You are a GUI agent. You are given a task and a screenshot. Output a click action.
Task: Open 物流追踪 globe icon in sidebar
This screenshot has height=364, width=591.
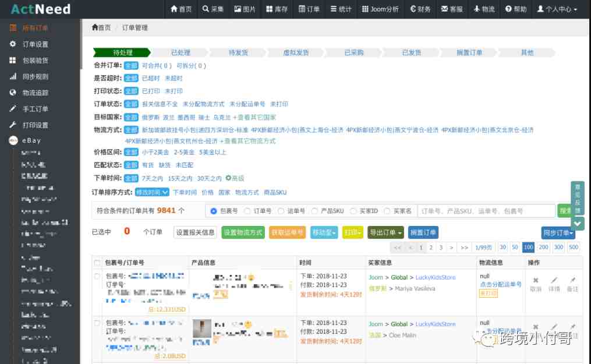[x=13, y=93]
